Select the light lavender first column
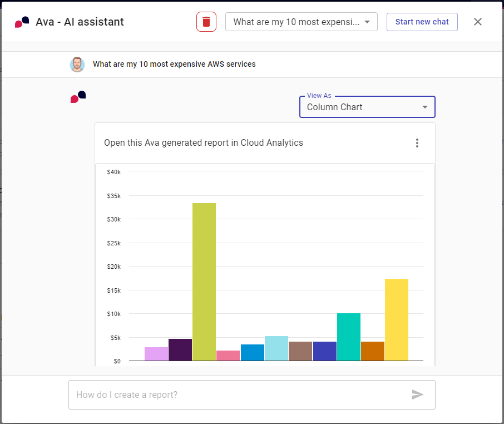The height and width of the screenshot is (424, 504). (156, 354)
